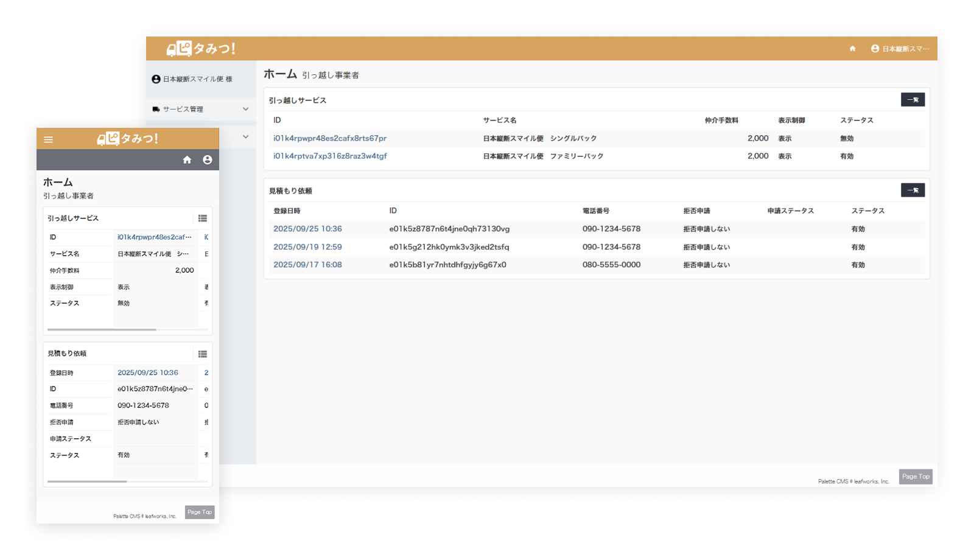Click 日本縦断スマイル便 様 in the sidebar
Screen dimensions: 974x560
click(192, 79)
